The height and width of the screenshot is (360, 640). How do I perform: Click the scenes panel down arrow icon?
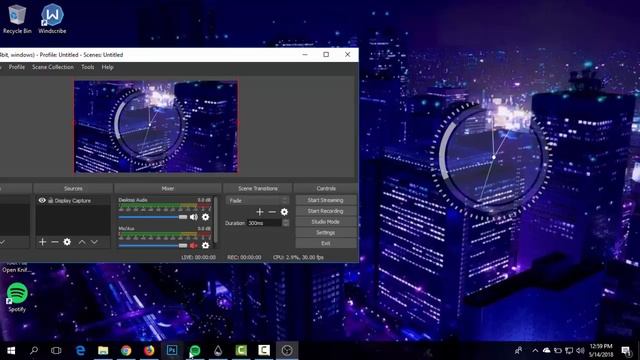click(2, 242)
